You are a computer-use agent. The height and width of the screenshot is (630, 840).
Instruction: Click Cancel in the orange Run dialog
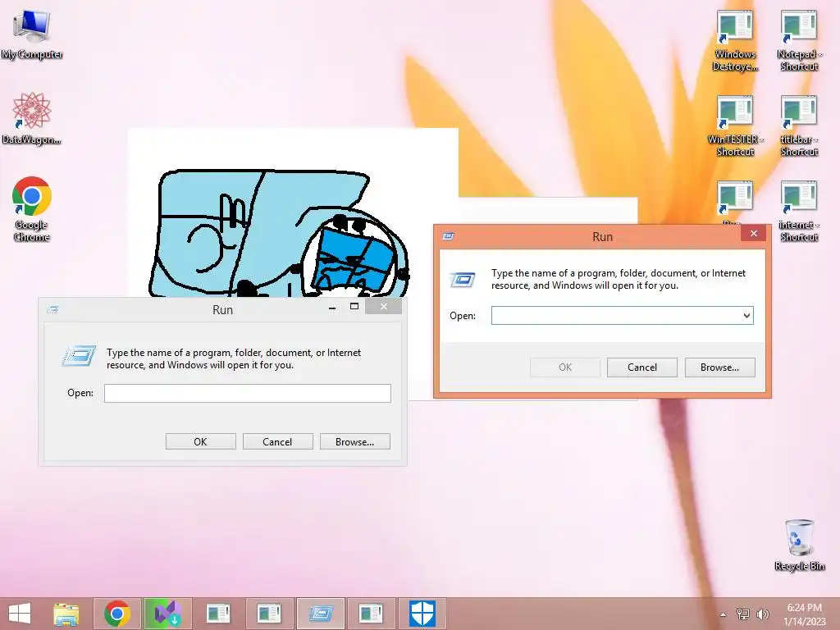coord(641,367)
